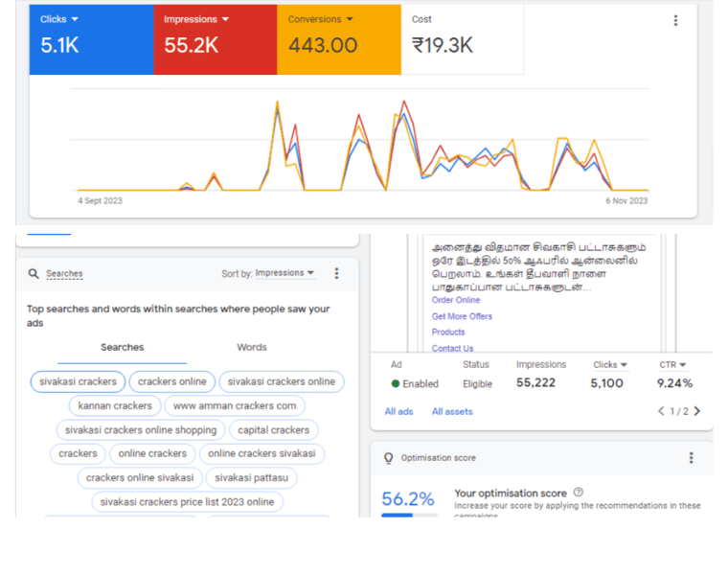Image resolution: width=728 pixels, height=575 pixels.
Task: Click the optimisation score help icon
Action: 578,492
